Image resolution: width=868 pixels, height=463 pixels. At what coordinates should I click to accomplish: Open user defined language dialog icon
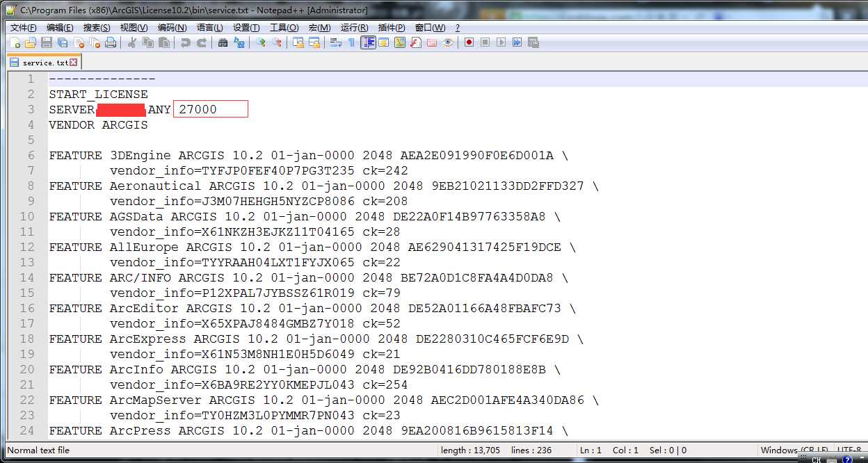pos(384,42)
